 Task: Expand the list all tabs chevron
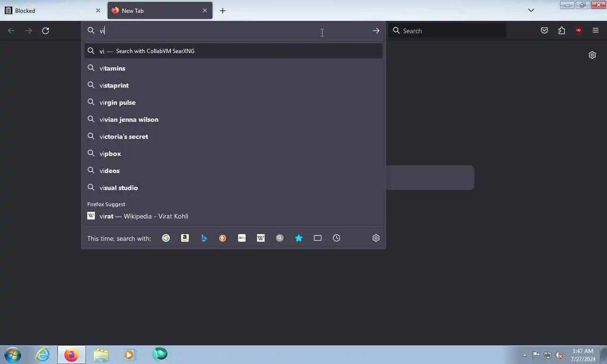pos(531,10)
